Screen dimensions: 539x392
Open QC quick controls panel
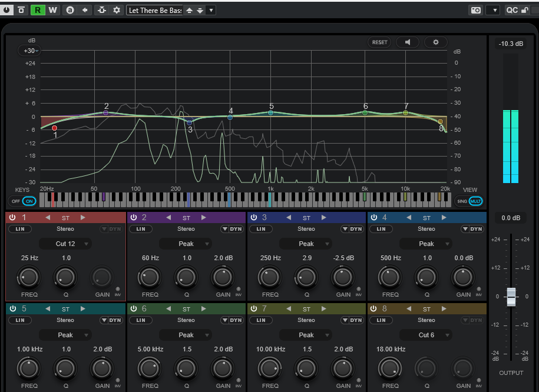pyautogui.click(x=512, y=10)
